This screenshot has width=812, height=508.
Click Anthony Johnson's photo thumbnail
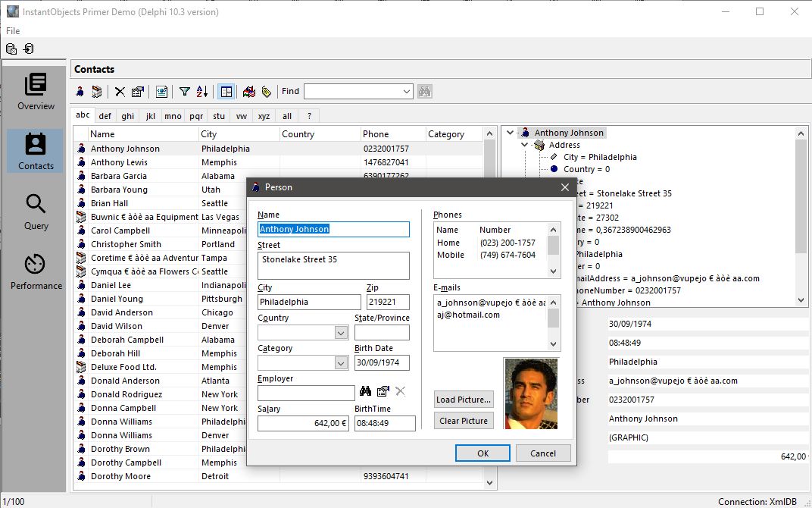(x=530, y=393)
